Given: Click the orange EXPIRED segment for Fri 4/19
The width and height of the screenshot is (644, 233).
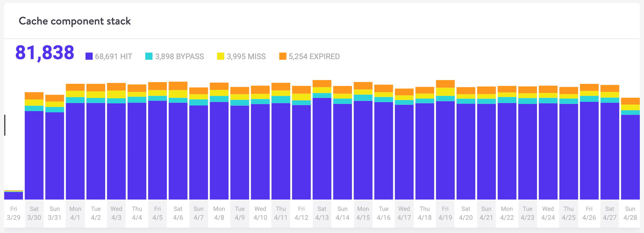Looking at the screenshot, I should click(445, 84).
